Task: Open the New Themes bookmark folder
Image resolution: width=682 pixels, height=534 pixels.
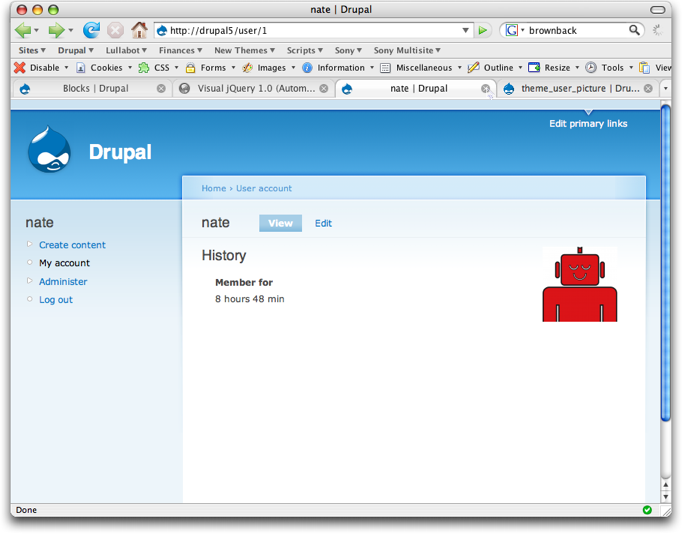Action: pyautogui.click(x=244, y=50)
